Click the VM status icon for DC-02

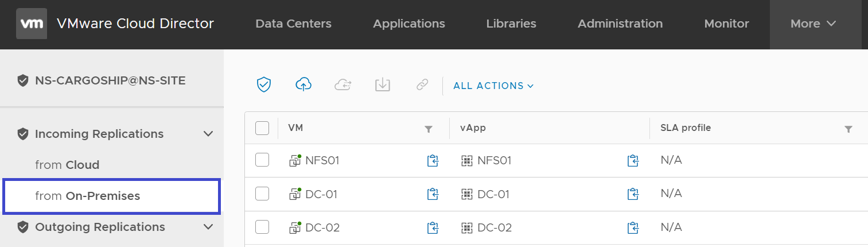coord(295,227)
